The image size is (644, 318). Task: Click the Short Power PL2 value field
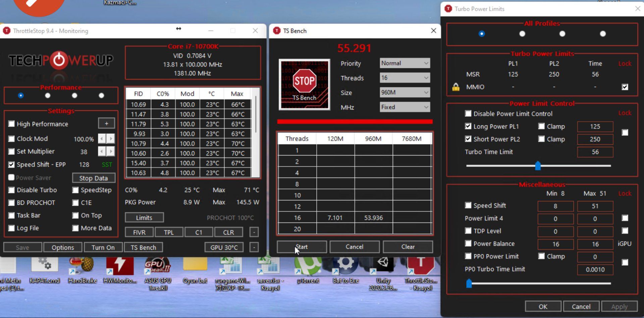[595, 139]
